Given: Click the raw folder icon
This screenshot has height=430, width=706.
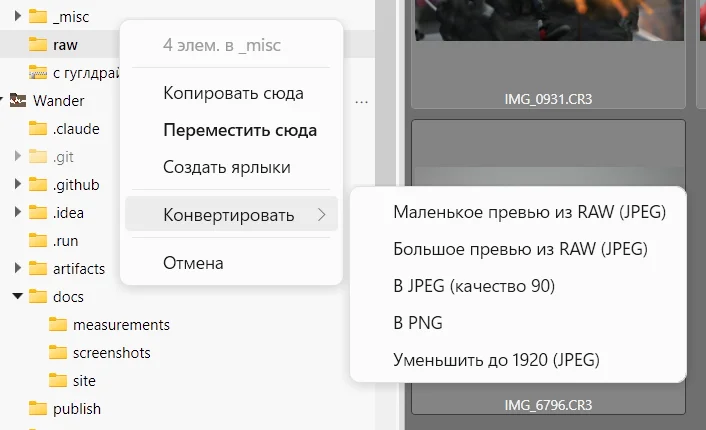Looking at the screenshot, I should 38,44.
